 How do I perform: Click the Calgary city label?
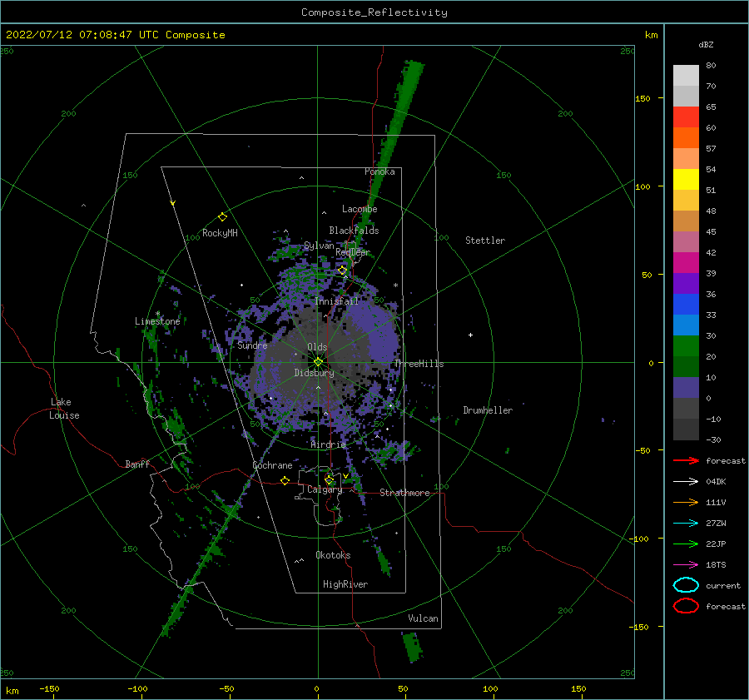(325, 489)
